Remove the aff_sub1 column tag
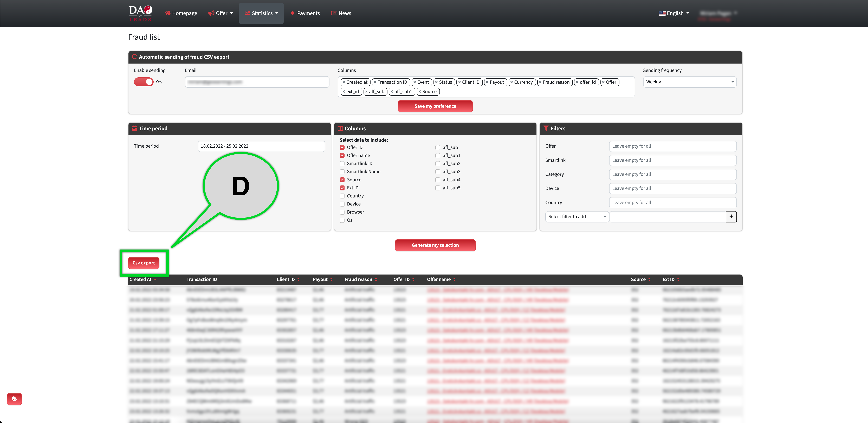 tap(392, 92)
